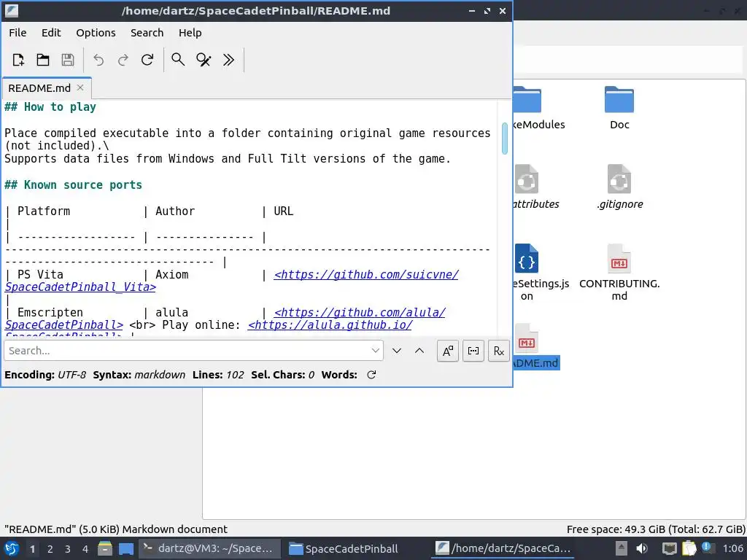Click the '## How to play' heading
The image size is (747, 560).
pyautogui.click(x=50, y=107)
